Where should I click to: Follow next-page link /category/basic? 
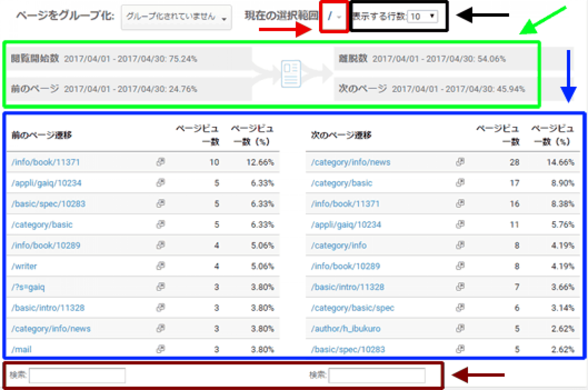click(x=342, y=183)
